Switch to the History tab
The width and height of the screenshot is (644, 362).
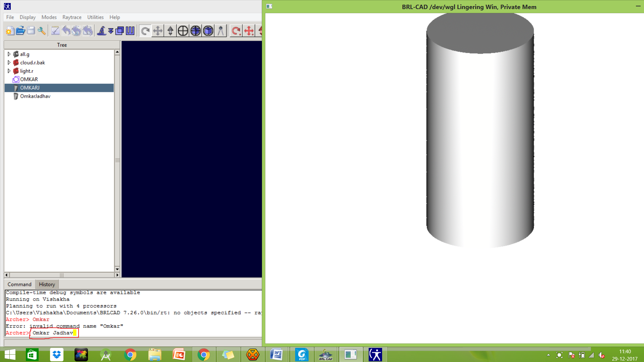pos(47,284)
